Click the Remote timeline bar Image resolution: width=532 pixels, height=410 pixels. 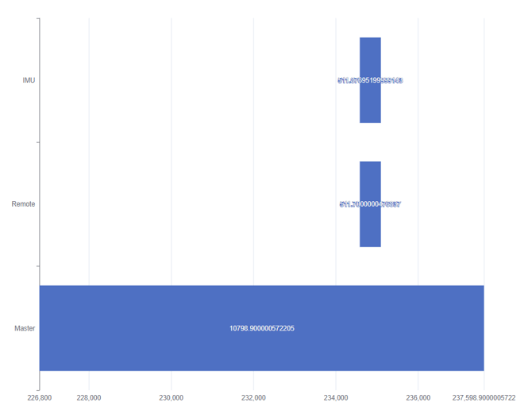point(370,204)
